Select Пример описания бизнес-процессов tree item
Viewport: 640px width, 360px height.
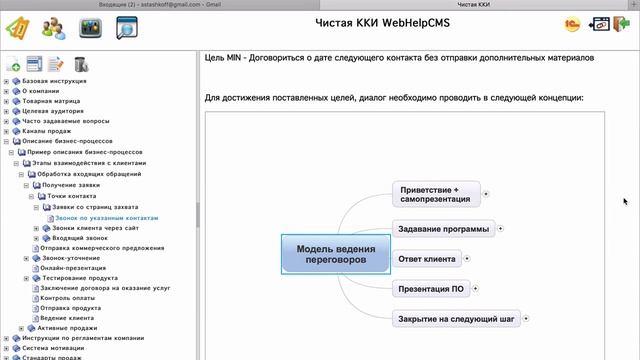click(84, 152)
